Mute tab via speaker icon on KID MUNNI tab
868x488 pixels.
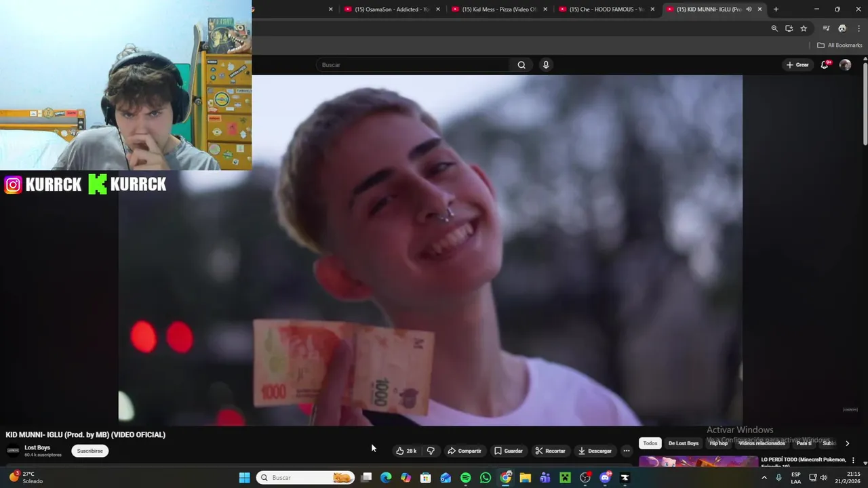(749, 9)
